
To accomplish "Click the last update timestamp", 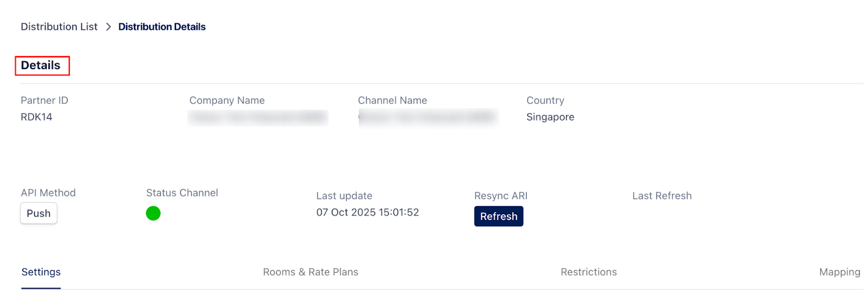I will [x=367, y=212].
